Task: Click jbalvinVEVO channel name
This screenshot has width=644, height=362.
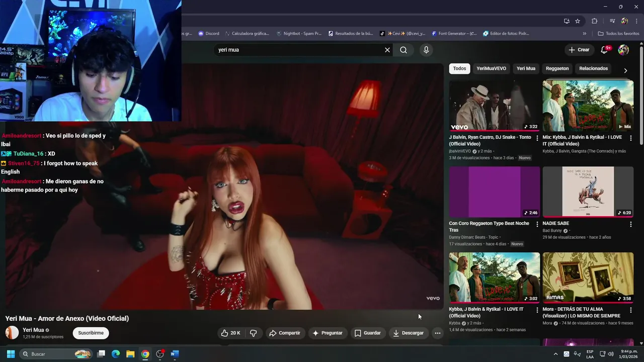Action: point(460,151)
